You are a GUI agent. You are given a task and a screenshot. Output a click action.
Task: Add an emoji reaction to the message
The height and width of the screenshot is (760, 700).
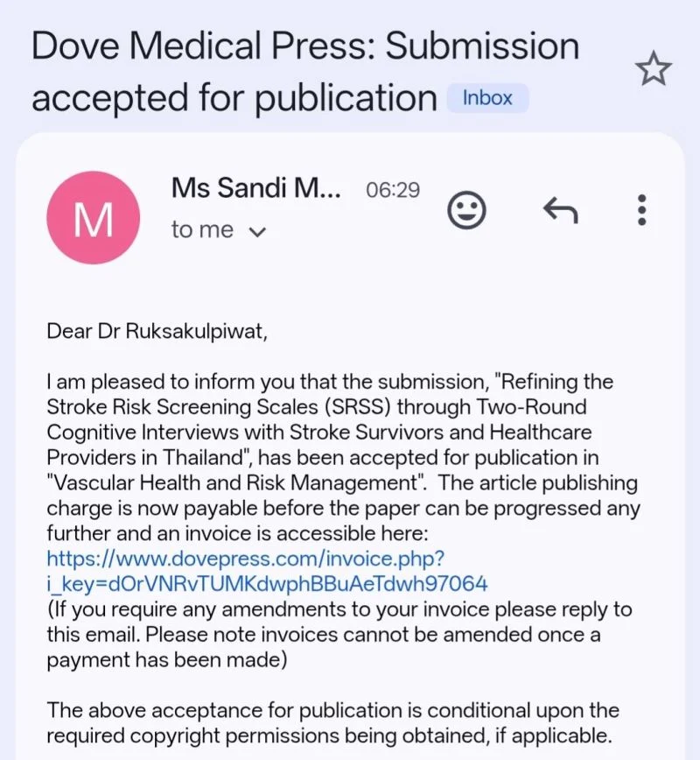pyautogui.click(x=466, y=210)
